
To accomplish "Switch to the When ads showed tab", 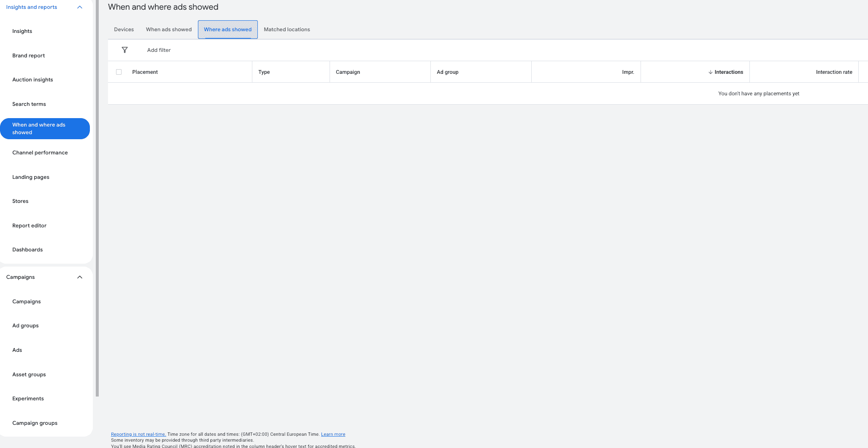I will pos(169,30).
